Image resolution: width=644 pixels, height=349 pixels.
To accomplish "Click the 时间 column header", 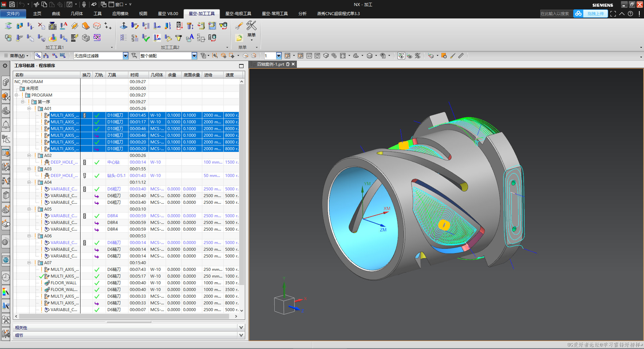I will coord(138,75).
